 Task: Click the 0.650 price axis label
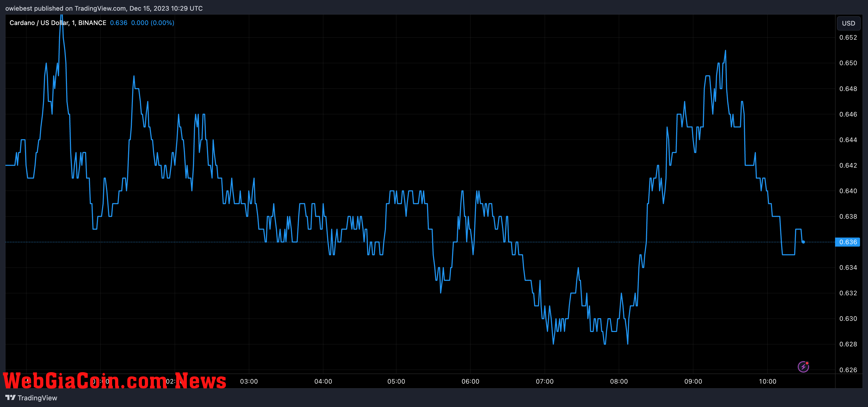coord(848,63)
